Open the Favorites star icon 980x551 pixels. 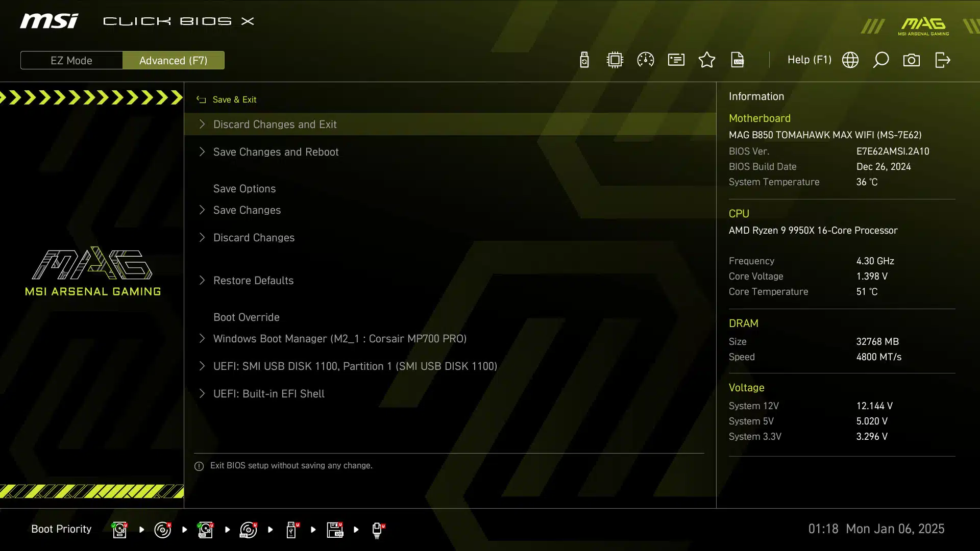tap(707, 60)
